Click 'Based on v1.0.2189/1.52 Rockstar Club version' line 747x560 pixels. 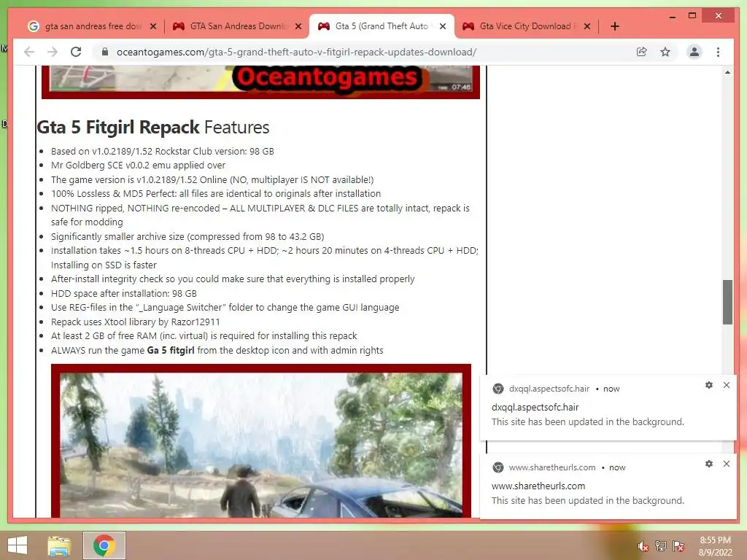(x=163, y=151)
